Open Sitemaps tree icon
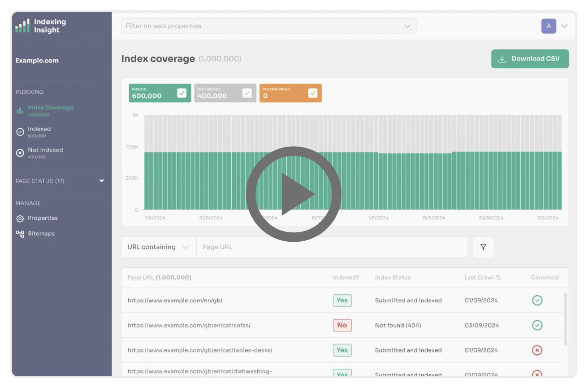588x392 pixels. [x=20, y=234]
